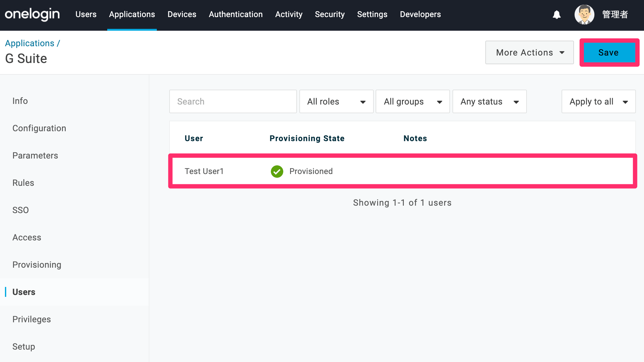The image size is (644, 362).
Task: Open the Users menu in top navigation
Action: click(x=86, y=15)
